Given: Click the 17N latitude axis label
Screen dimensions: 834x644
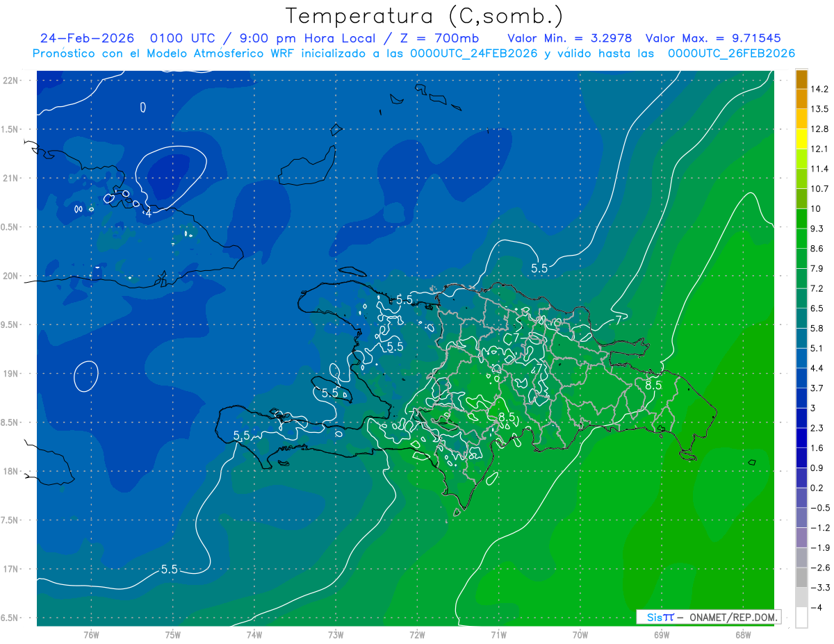Looking at the screenshot, I should point(11,570).
